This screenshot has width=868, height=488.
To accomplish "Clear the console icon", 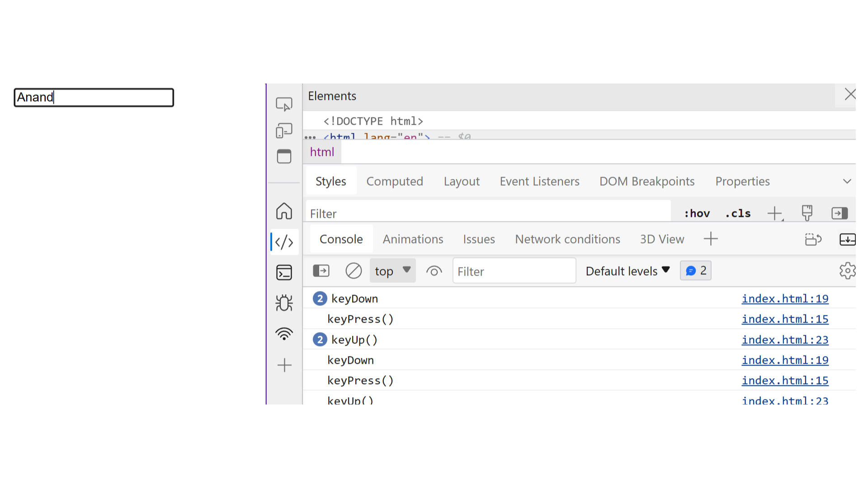I will 354,271.
